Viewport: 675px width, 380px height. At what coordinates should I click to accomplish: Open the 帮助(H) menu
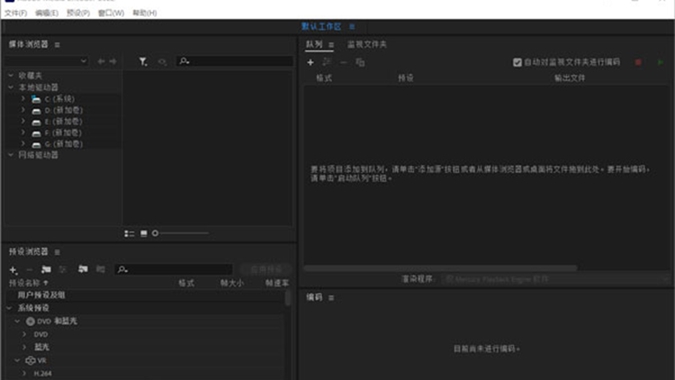tap(144, 13)
